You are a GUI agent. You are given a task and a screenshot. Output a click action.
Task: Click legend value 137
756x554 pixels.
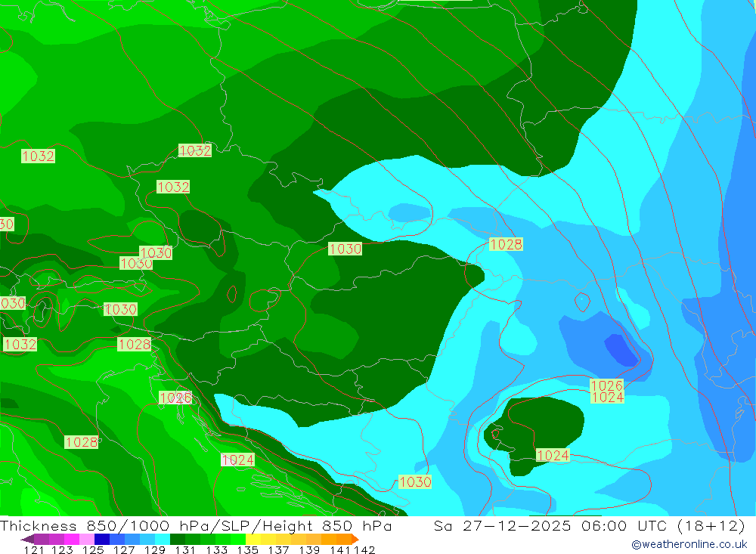278,549
